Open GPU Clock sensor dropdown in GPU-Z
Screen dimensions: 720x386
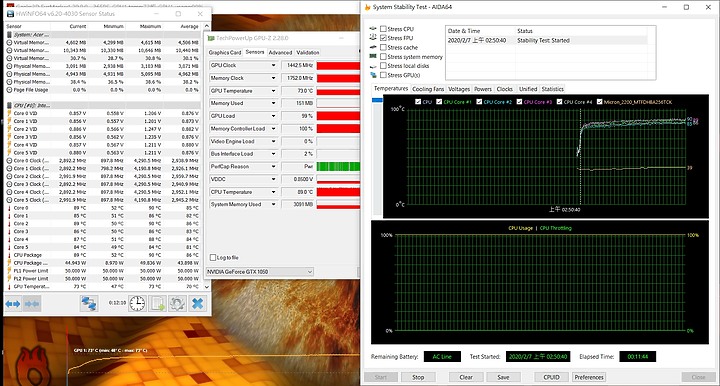(273, 65)
